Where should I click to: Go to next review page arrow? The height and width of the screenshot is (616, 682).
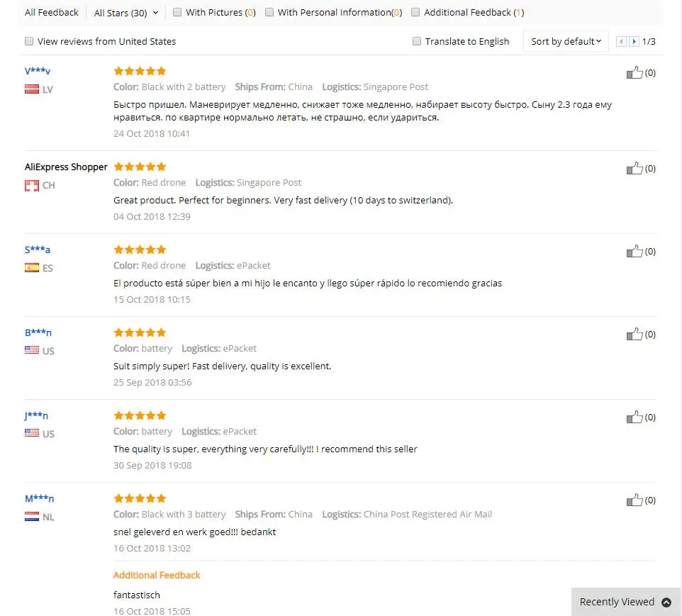pyautogui.click(x=635, y=41)
